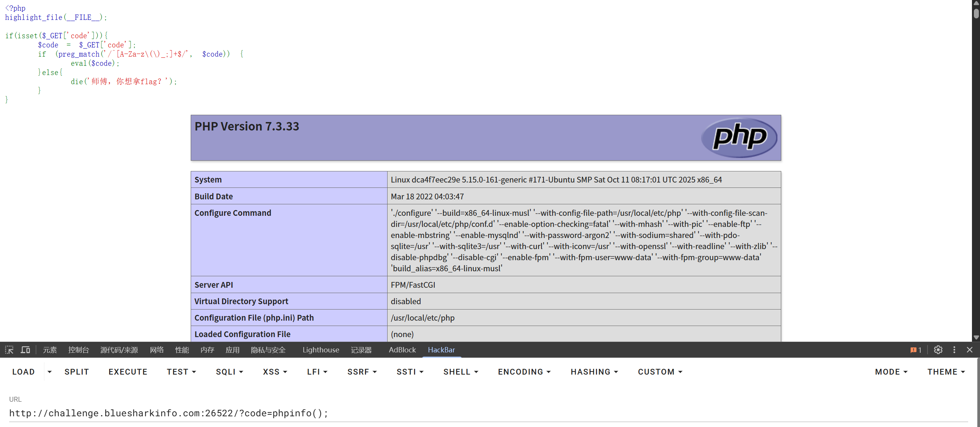Switch to the Lighthouse tab

tap(321, 350)
